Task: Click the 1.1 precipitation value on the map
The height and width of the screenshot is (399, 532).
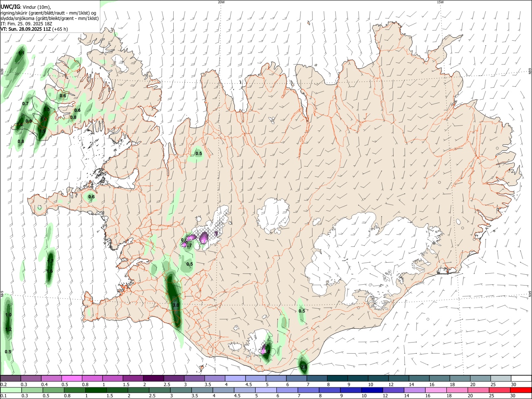Action: point(21,53)
